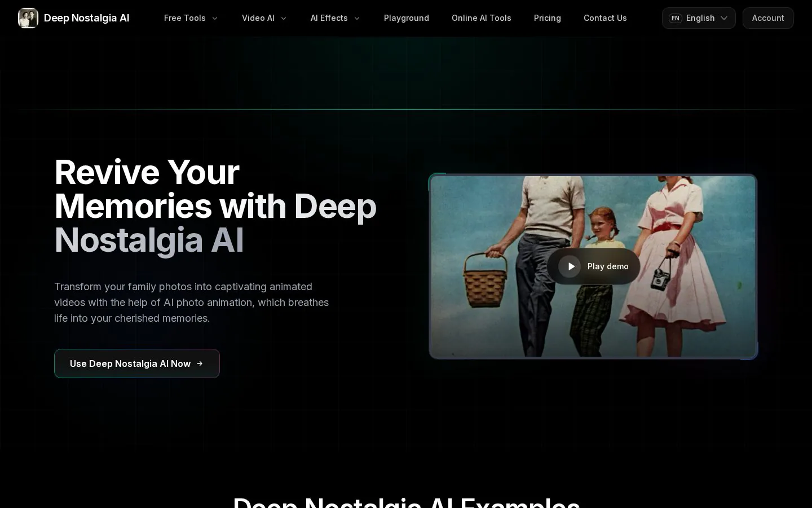Click the Transform your family photos description
The width and height of the screenshot is (812, 508).
coord(192,303)
